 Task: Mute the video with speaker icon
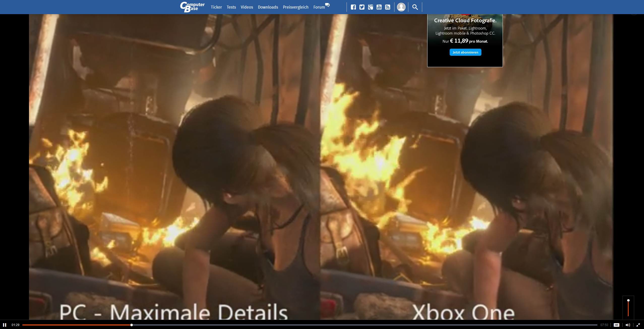[628, 325]
